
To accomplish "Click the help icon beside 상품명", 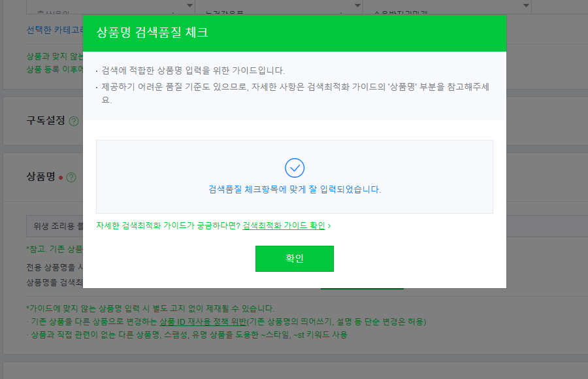I will (x=71, y=176).
